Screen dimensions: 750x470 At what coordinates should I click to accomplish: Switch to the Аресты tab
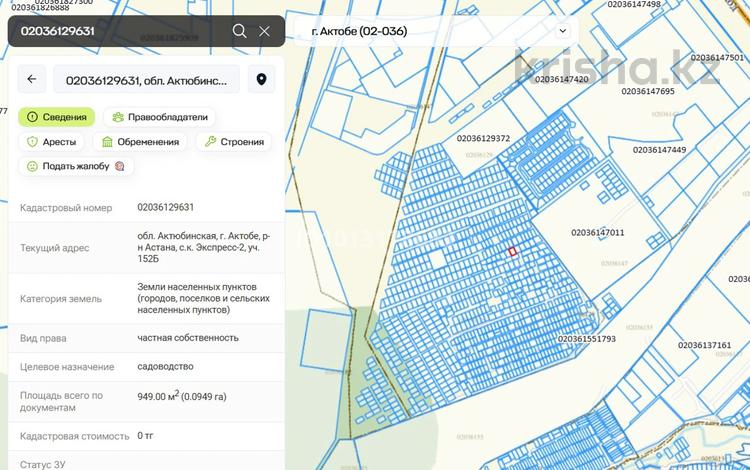(x=51, y=142)
